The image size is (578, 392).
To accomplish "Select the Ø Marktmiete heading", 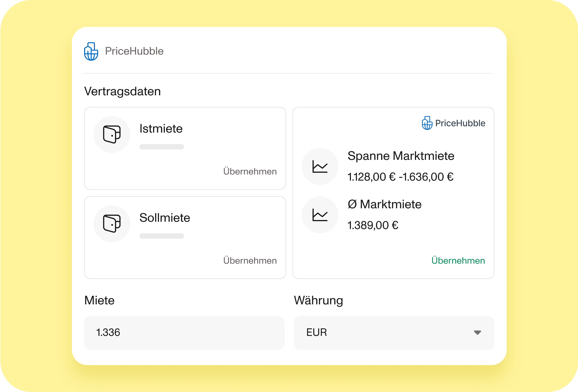I will click(385, 204).
